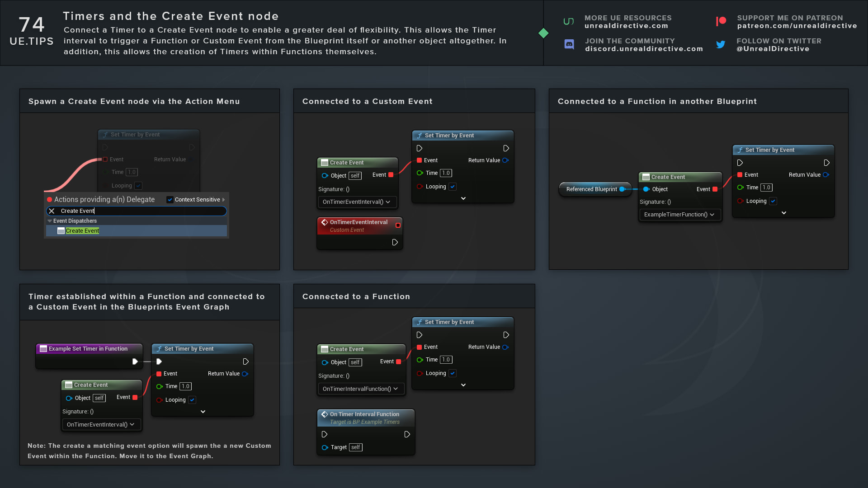
Task: Open the patreon.com/unrealdirective link
Action: click(797, 26)
